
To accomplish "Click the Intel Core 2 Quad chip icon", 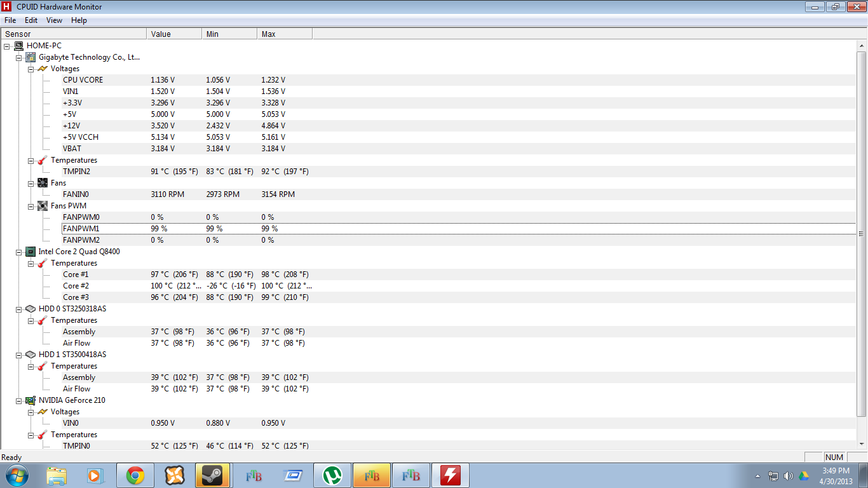I will pyautogui.click(x=31, y=252).
